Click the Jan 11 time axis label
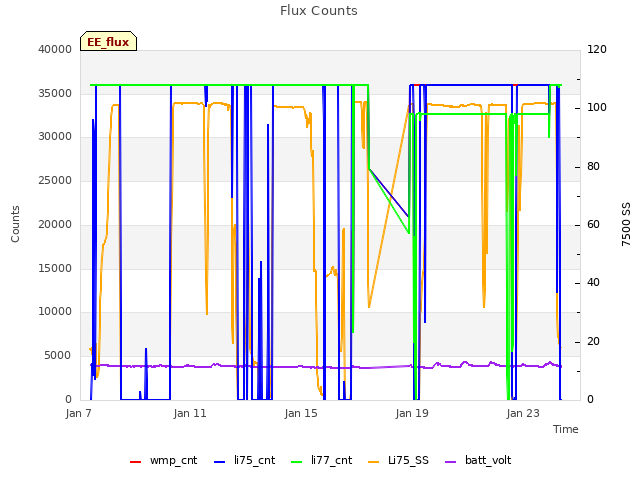Image resolution: width=640 pixels, height=480 pixels. tap(190, 413)
